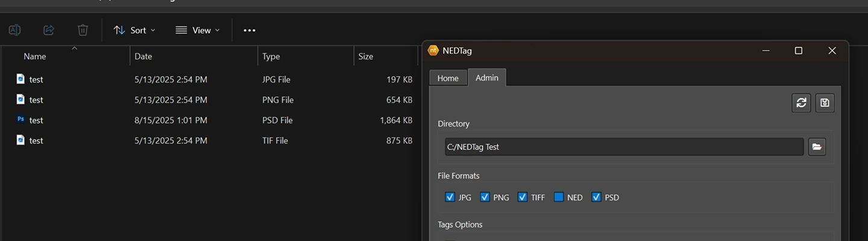Click the Share icon in Explorer toolbar
Screen dimensions: 868x241
tap(49, 30)
